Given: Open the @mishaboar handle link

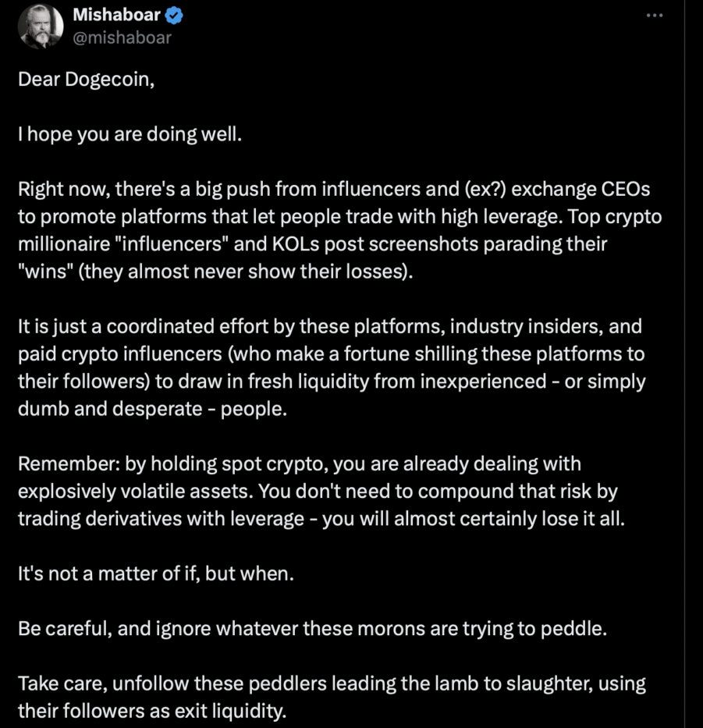Looking at the screenshot, I should coord(122,37).
